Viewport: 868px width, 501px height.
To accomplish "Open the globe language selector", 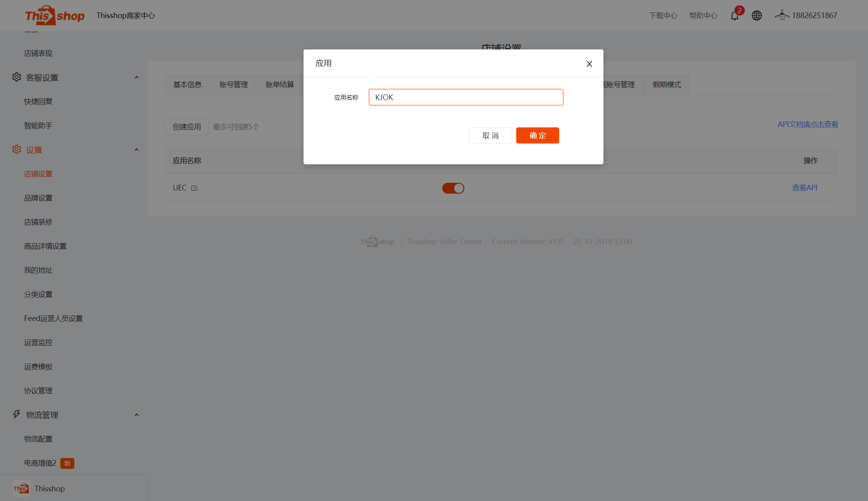I will pyautogui.click(x=757, y=16).
